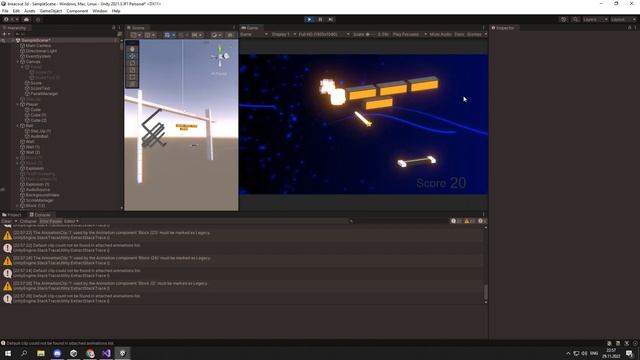Switch to the Game tab
Screen dimensions: 640x360
pos(250,28)
